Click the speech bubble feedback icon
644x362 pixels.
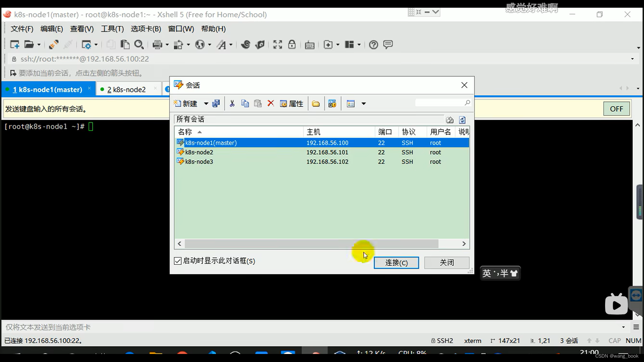coord(388,45)
